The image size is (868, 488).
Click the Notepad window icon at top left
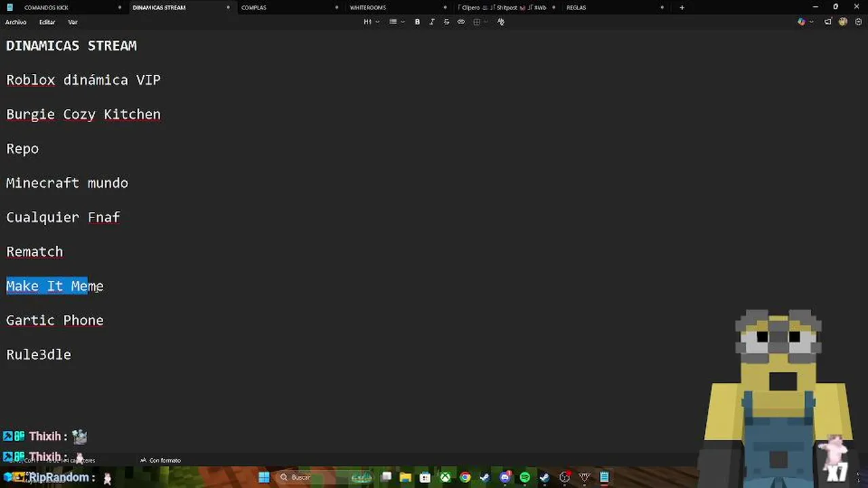[x=9, y=7]
